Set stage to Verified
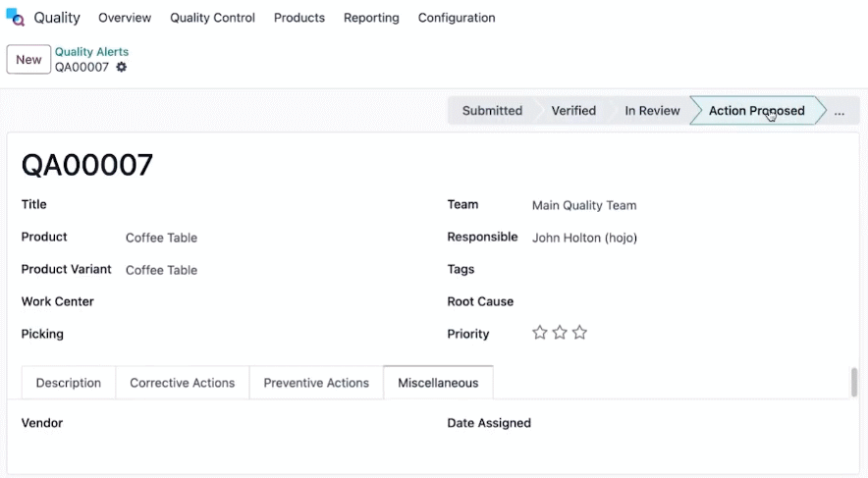The width and height of the screenshot is (868, 478). point(573,111)
